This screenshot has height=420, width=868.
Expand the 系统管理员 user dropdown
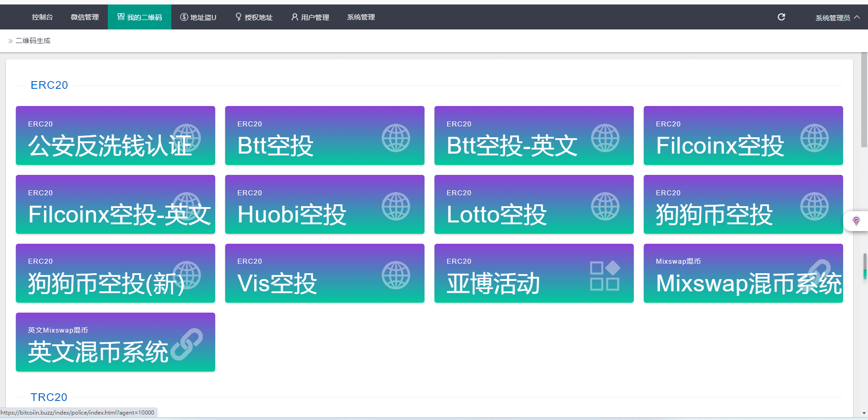click(x=837, y=18)
